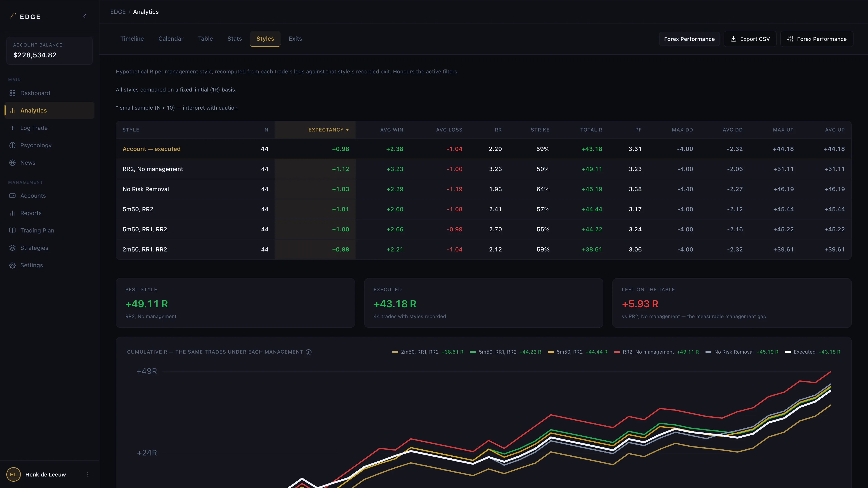Click the Reports chart icon
Screen dimensions: 868x488
12,213
